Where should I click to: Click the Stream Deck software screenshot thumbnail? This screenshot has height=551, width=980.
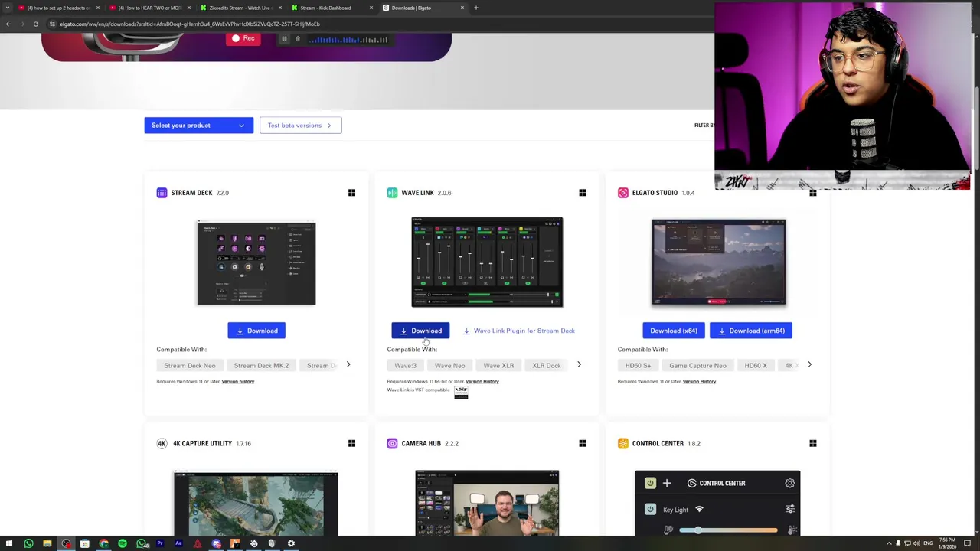(x=256, y=262)
